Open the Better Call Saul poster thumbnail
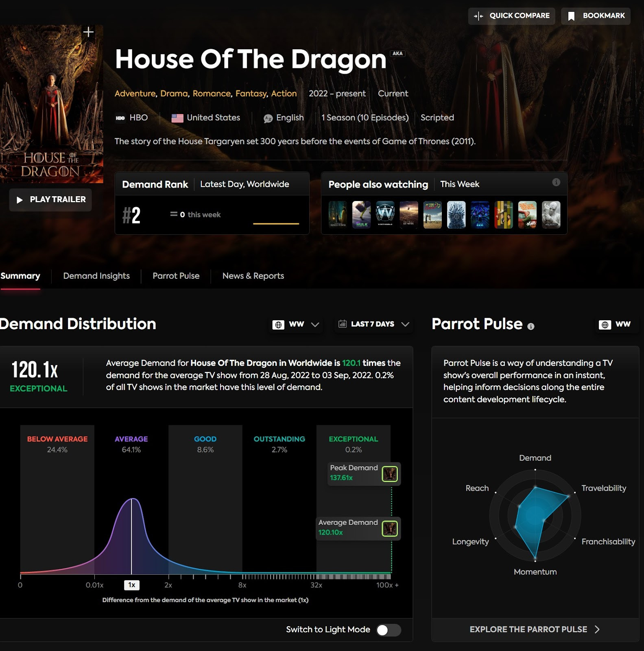The image size is (644, 651). [432, 214]
